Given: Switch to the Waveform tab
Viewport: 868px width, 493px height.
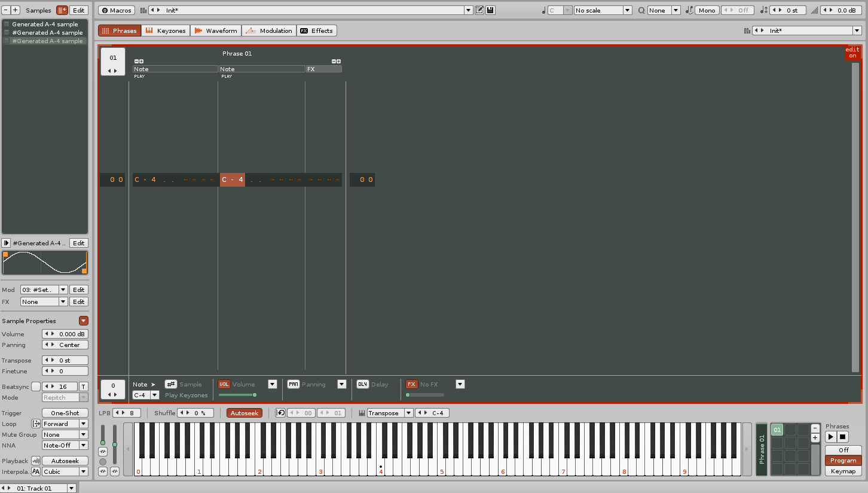Looking at the screenshot, I should point(216,31).
